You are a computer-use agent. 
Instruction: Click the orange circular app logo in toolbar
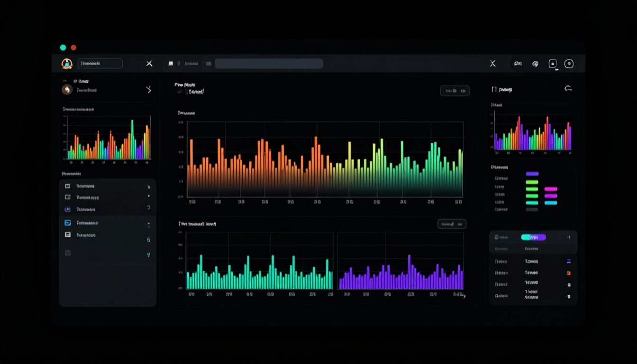(x=67, y=64)
